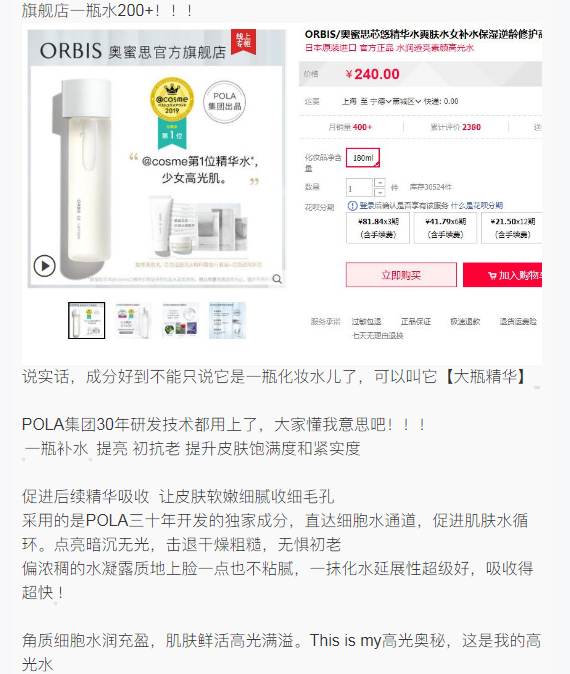Choose the ¥21.50x12期 installment plan
The image size is (570, 674).
(x=512, y=228)
